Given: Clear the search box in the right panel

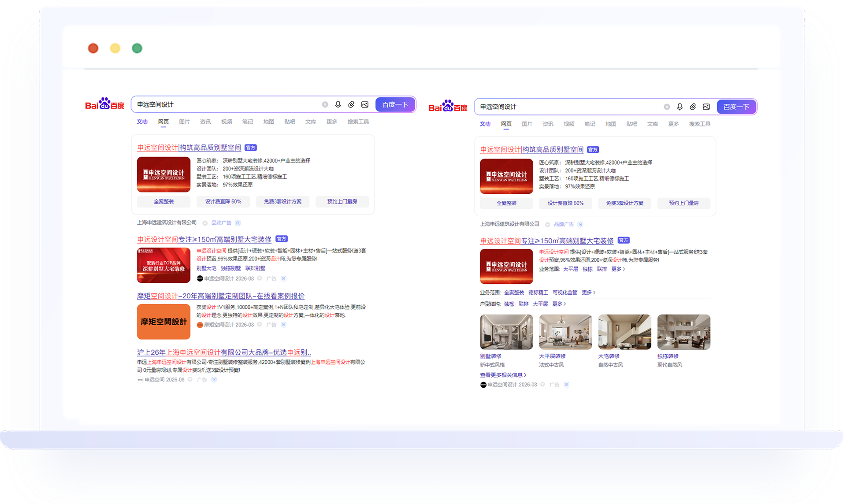Looking at the screenshot, I should point(667,107).
